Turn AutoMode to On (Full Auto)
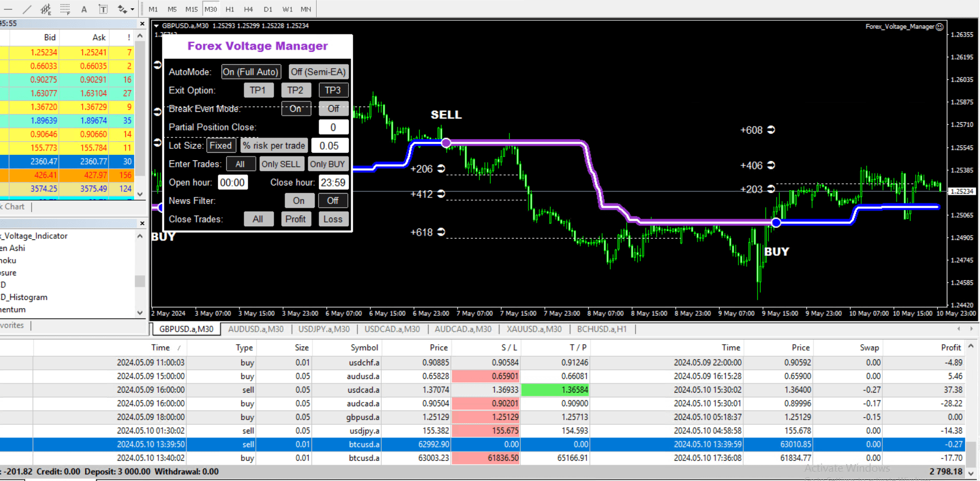The height and width of the screenshot is (481, 980). point(251,72)
